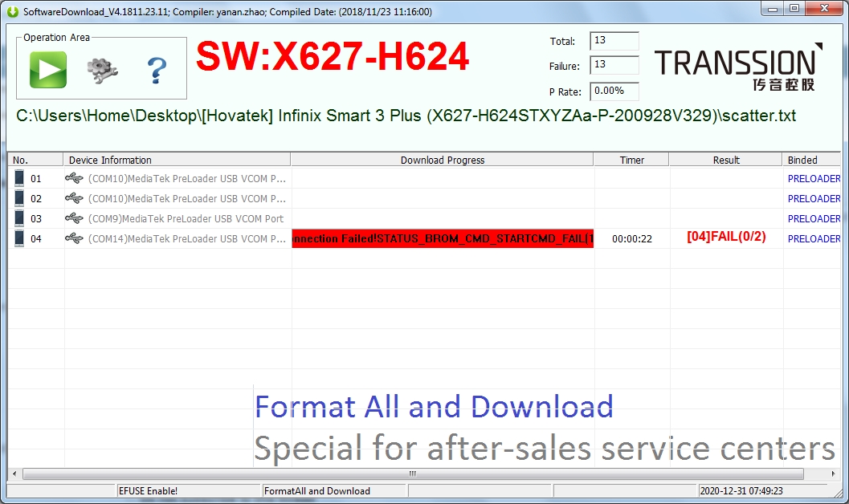Click the SoftwareDownload app icon in title bar

[x=12, y=11]
